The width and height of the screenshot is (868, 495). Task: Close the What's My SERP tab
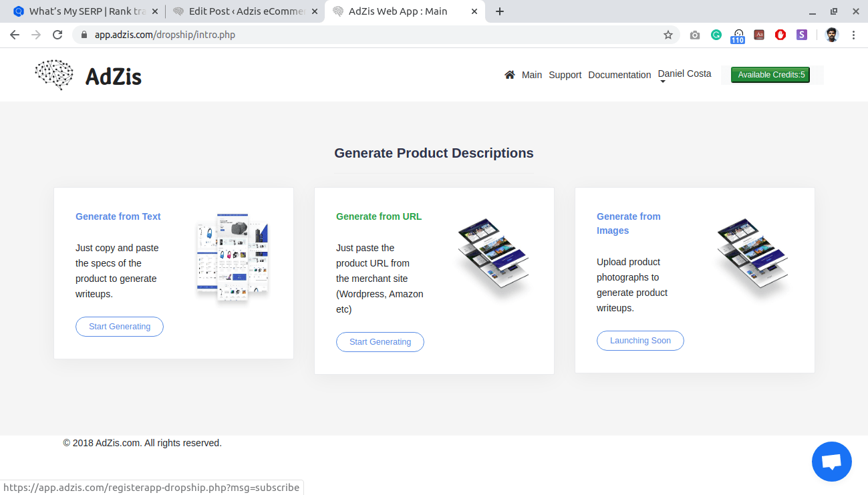[154, 11]
